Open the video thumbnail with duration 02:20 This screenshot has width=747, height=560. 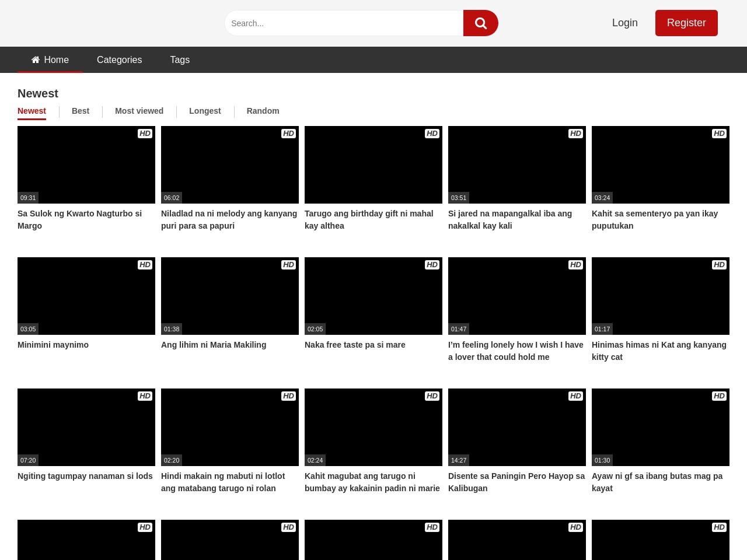coord(230,427)
